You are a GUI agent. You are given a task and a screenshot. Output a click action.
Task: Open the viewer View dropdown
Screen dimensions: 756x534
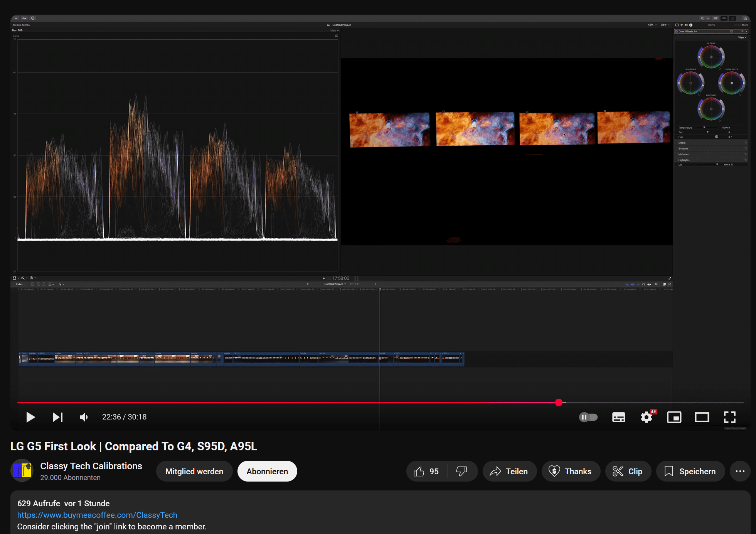[x=665, y=25]
